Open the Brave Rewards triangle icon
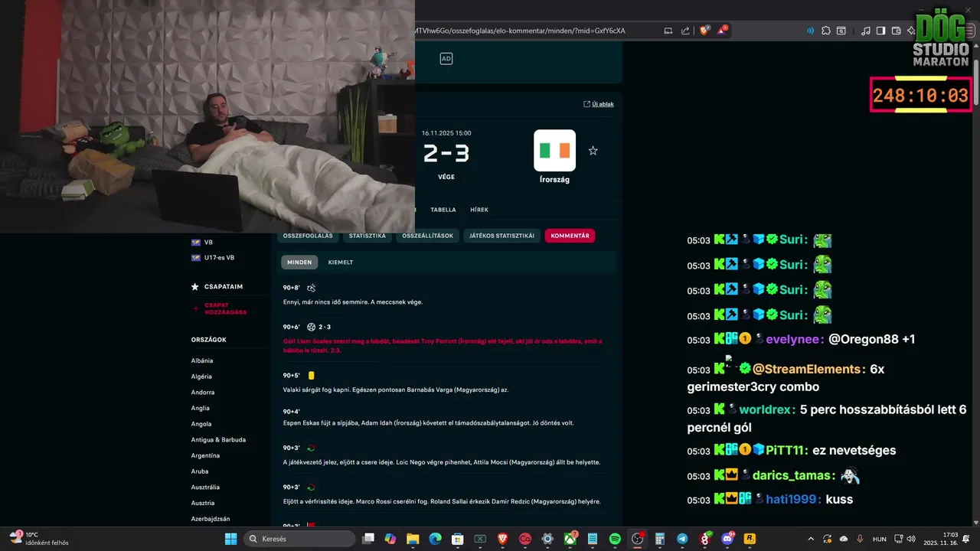This screenshot has width=980, height=551. (722, 31)
